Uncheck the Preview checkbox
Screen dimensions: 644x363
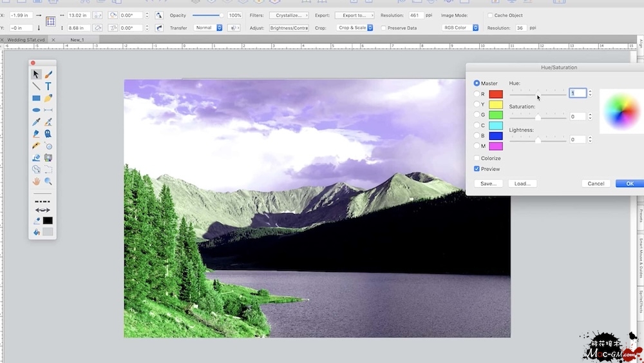pos(477,169)
